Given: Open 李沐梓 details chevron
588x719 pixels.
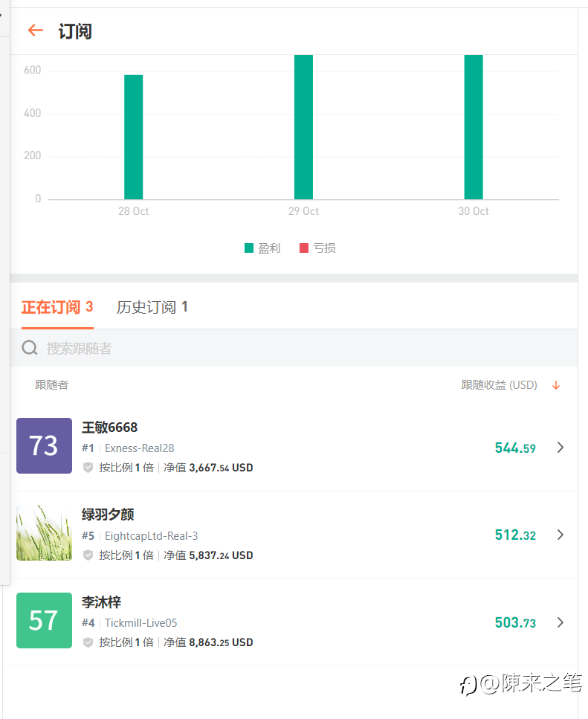Looking at the screenshot, I should point(560,622).
